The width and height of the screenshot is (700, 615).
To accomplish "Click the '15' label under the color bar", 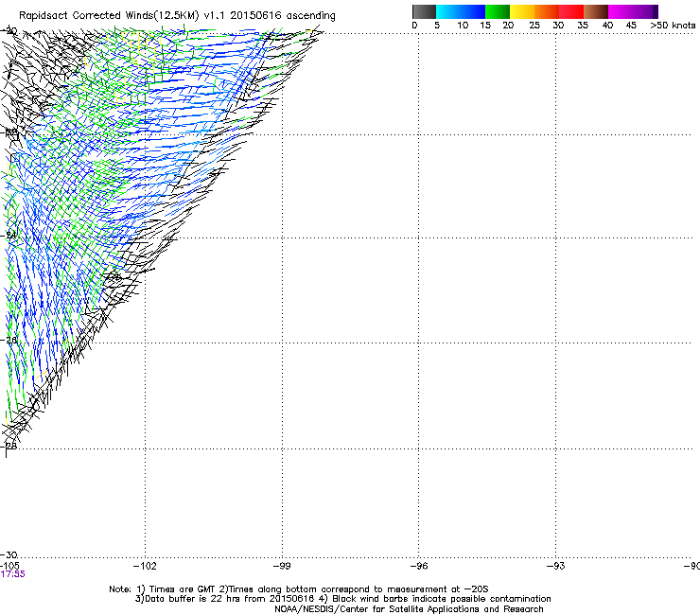I will [485, 26].
